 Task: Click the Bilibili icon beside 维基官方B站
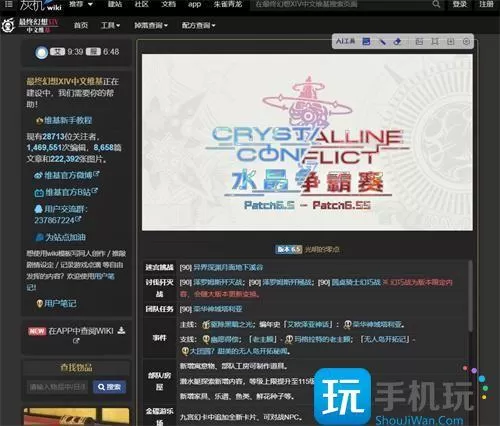39,193
